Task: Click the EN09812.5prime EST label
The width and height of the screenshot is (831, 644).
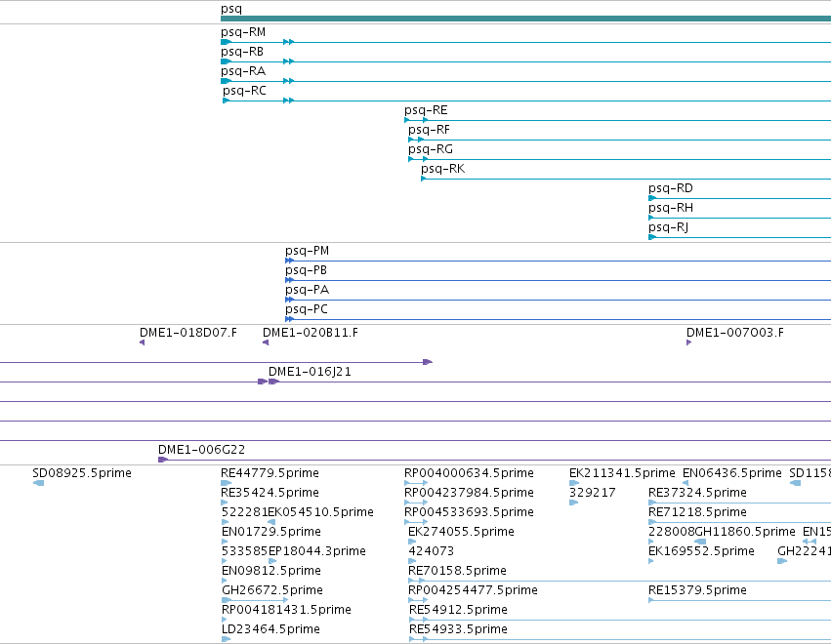Action: pos(271,572)
